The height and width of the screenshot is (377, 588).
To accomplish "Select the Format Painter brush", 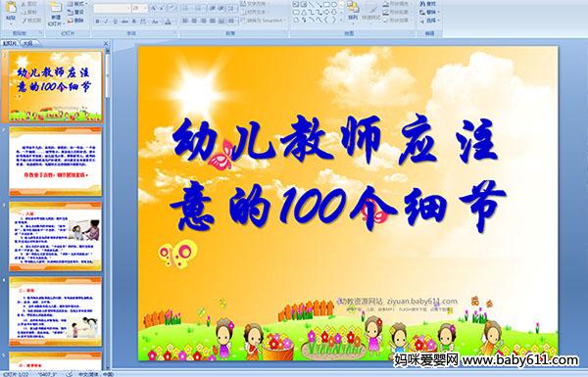I will click(x=24, y=21).
